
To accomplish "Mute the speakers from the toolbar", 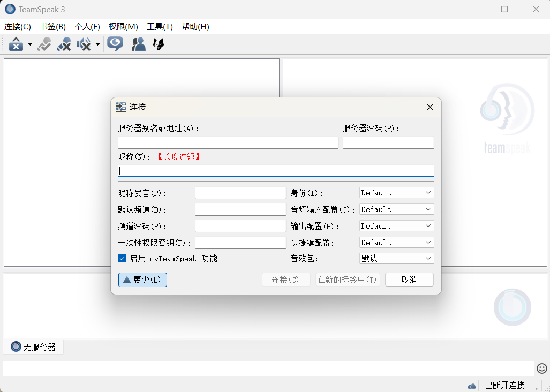I will click(84, 44).
